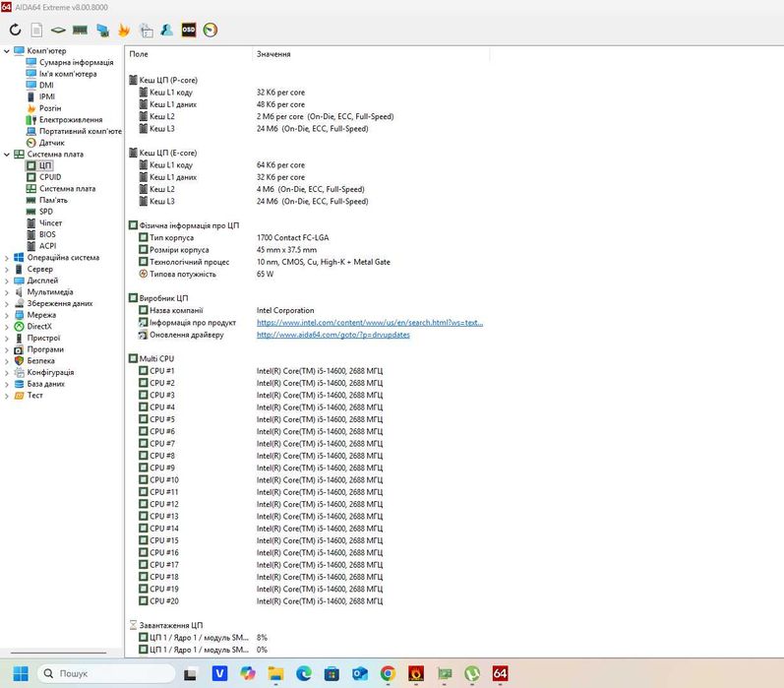
Task: Open the Intel product information link
Action: (370, 323)
